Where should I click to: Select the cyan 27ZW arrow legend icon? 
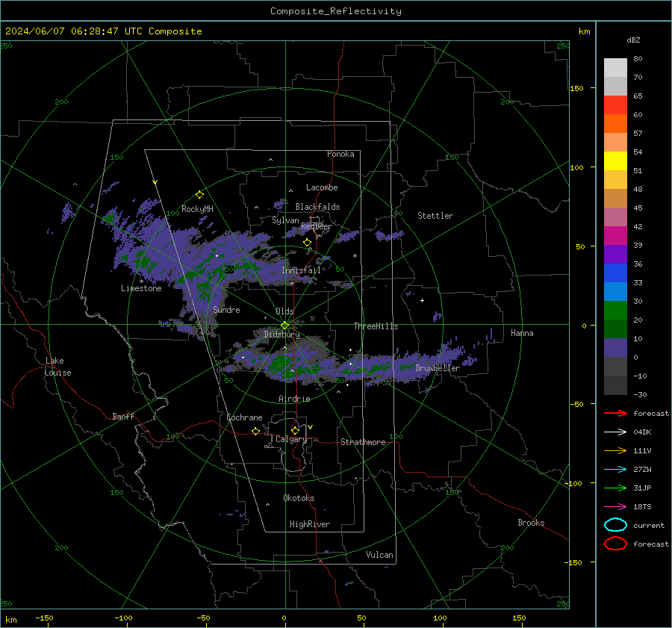click(x=615, y=470)
